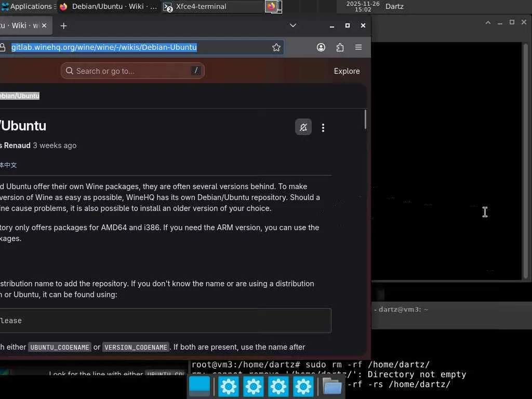Click the Show Desktop icon in bottom dock

pyautogui.click(x=199, y=386)
